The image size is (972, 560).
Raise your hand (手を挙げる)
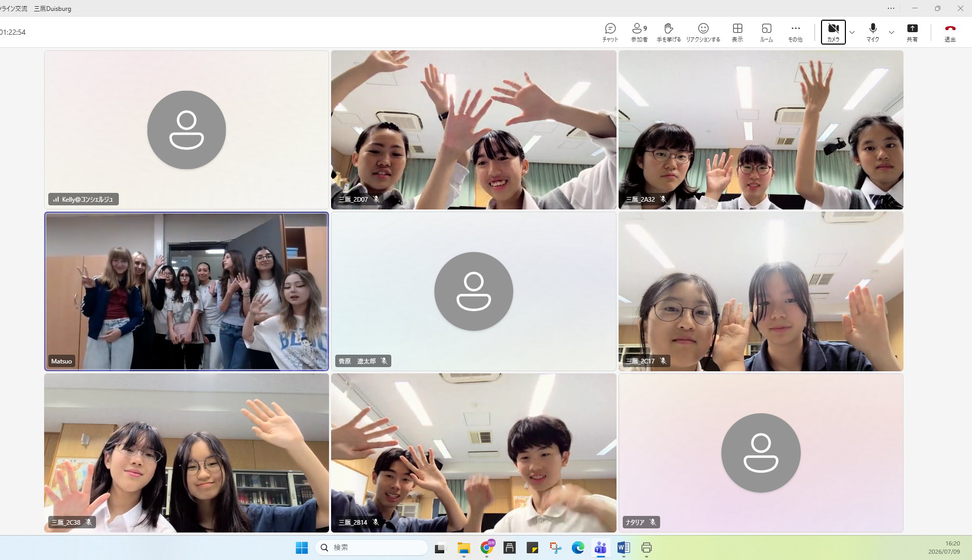tap(668, 32)
